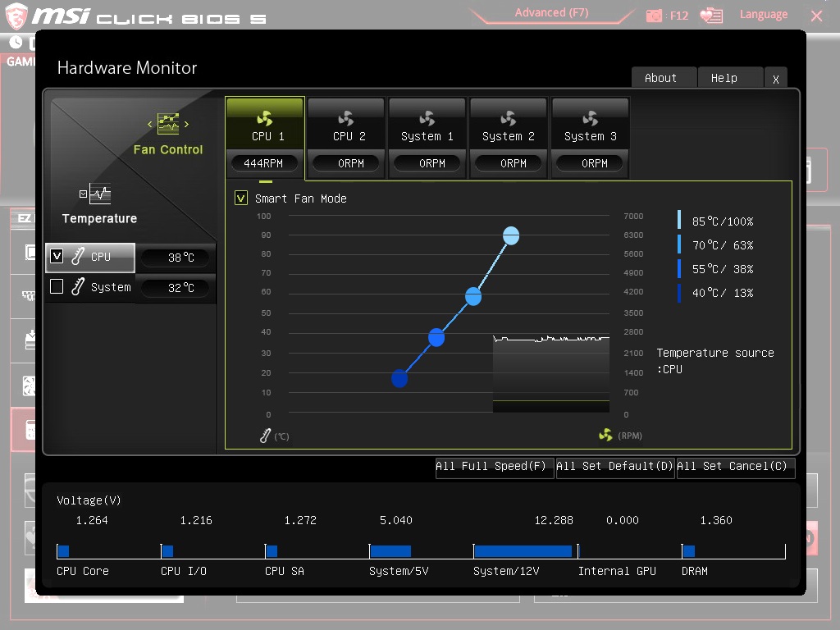Click left arrow beside Fan Control icon
The height and width of the screenshot is (630, 840).
click(150, 125)
